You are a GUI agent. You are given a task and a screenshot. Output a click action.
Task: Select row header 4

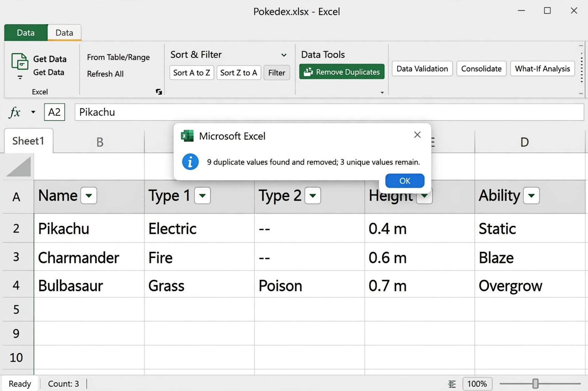tap(16, 285)
